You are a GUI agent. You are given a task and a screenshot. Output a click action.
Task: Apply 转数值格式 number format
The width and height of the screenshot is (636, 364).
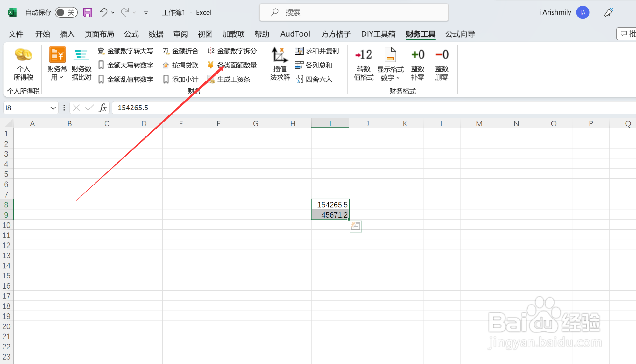click(364, 64)
